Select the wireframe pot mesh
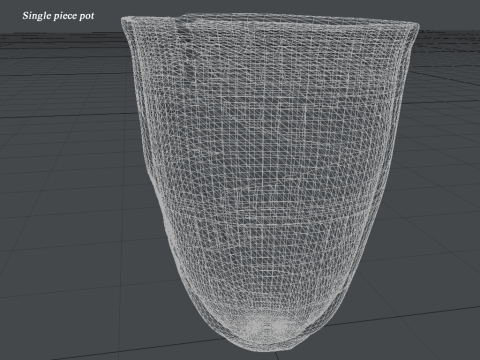The height and width of the screenshot is (360, 480). tap(270, 182)
